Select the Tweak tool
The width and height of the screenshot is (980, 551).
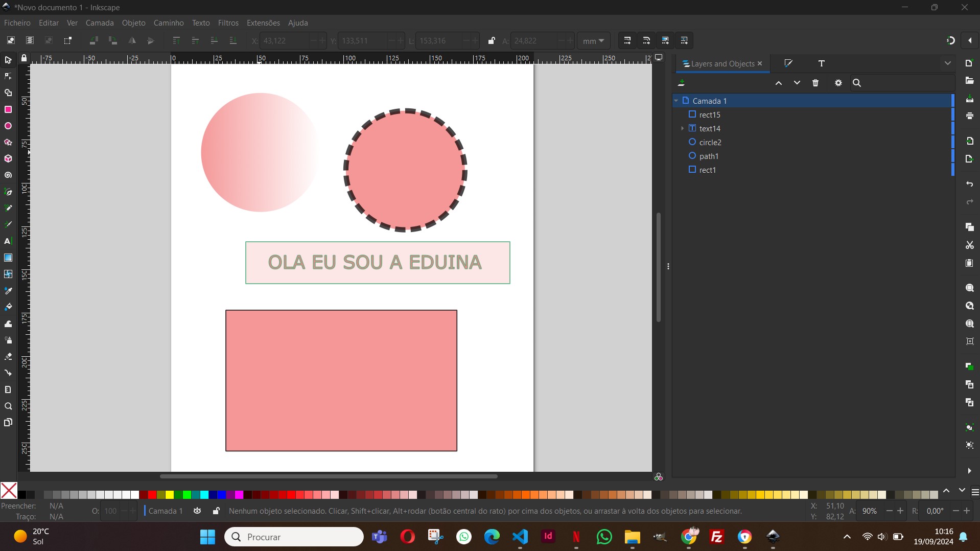pos(8,324)
